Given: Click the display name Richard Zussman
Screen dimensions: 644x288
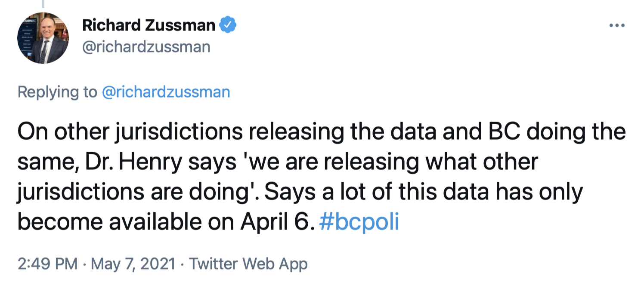Looking at the screenshot, I should click(x=149, y=25).
